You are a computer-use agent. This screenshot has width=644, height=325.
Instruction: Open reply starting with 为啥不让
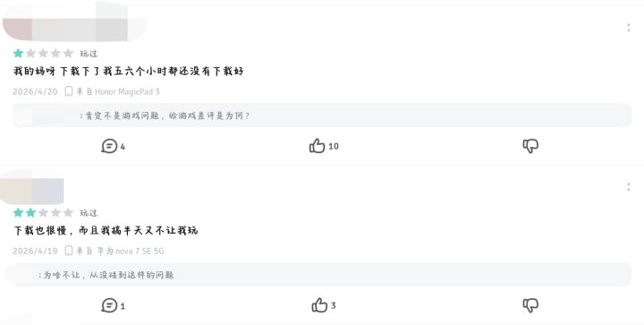click(318, 275)
